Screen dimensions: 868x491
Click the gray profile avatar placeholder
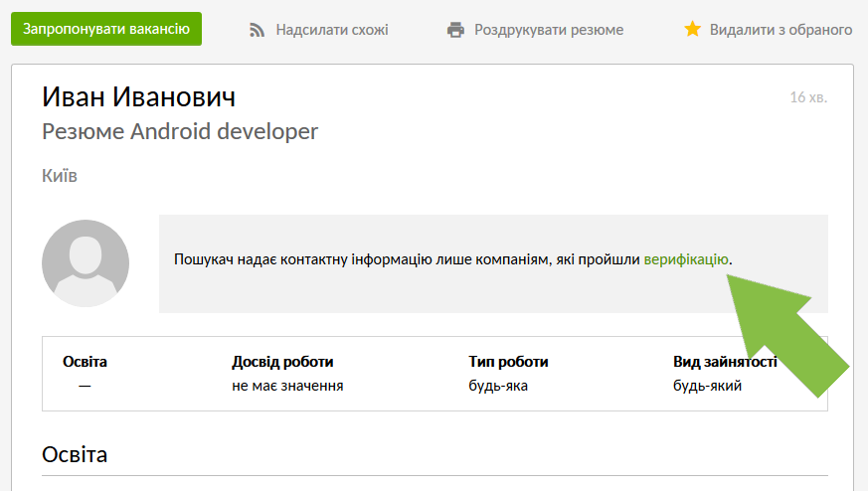(86, 263)
